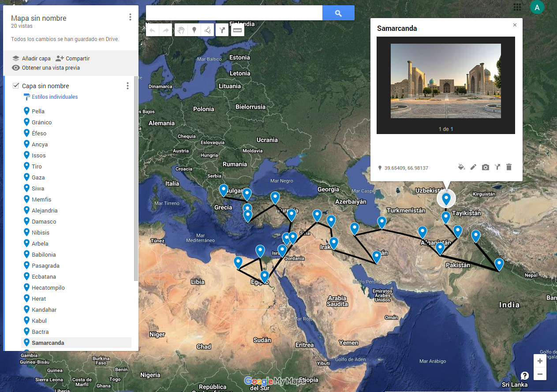
Task: Click the paint bucket style icon for Samarcanda
Action: point(461,167)
